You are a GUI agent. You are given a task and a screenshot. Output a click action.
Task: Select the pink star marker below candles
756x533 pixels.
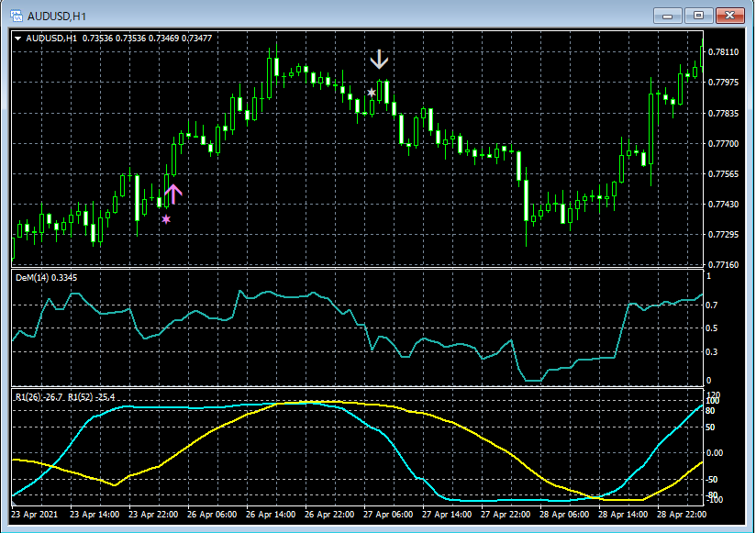(x=166, y=219)
